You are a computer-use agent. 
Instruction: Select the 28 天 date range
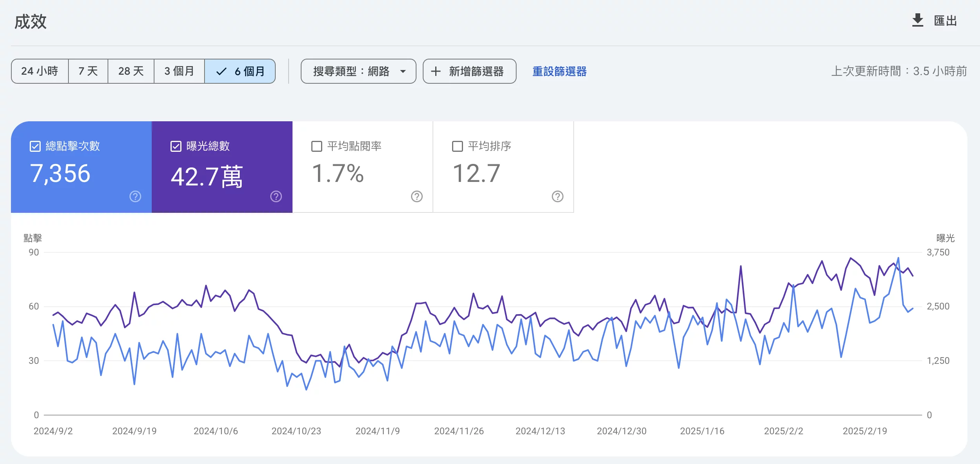(131, 71)
